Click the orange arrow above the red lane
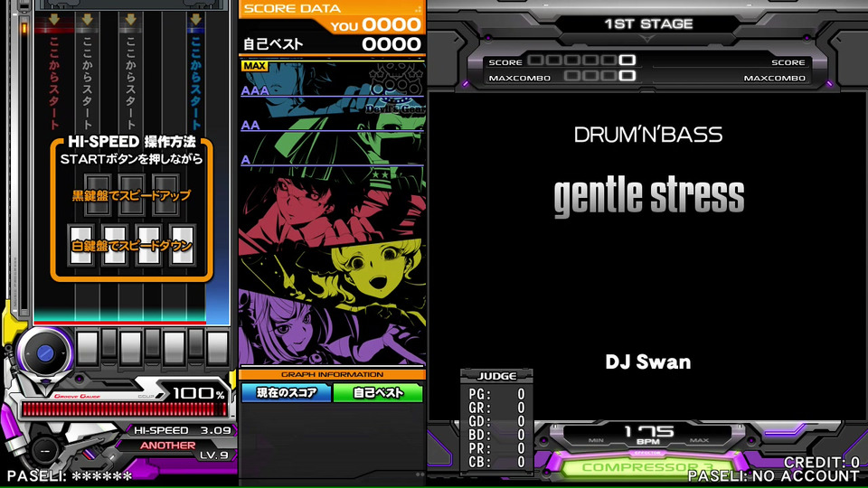Image resolution: width=868 pixels, height=488 pixels. (53, 20)
